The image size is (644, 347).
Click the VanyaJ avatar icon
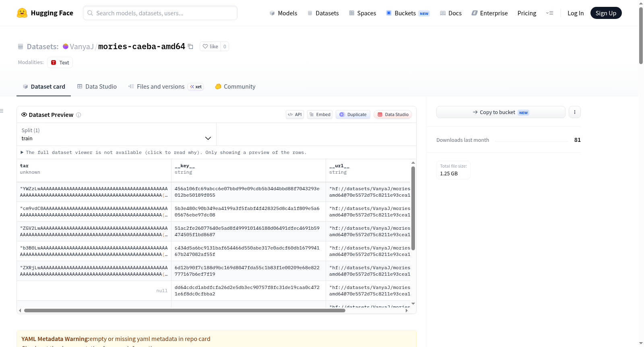point(66,46)
